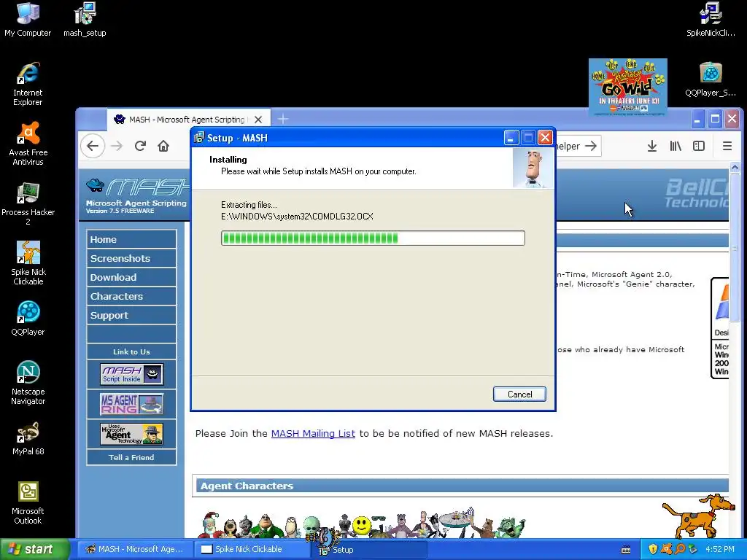Launch Internet Explorer desktop shortcut
747x560 pixels.
[x=28, y=85]
